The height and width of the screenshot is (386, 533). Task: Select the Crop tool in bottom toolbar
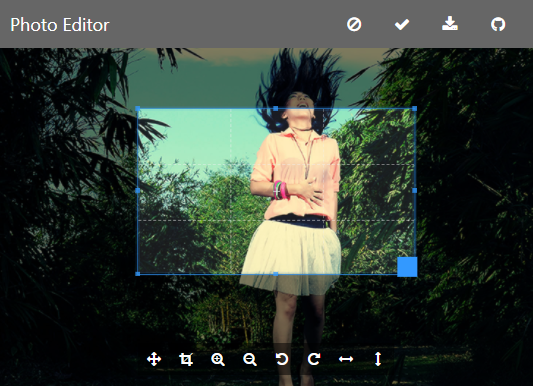click(186, 359)
